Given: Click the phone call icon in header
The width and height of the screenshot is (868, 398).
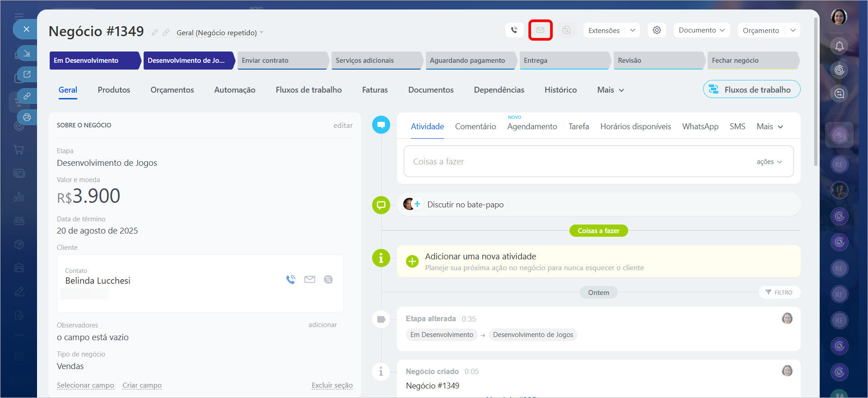Looking at the screenshot, I should (x=514, y=30).
